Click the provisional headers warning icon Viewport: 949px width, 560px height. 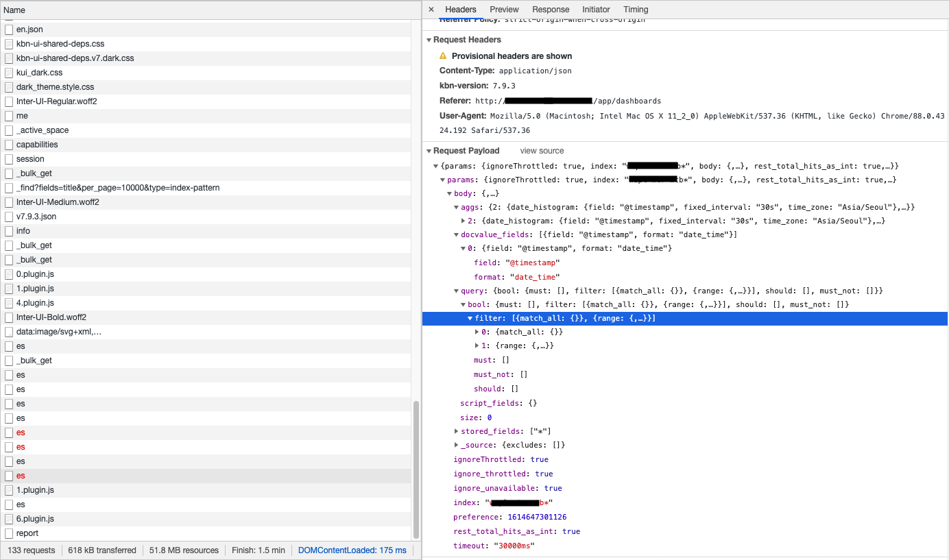click(x=443, y=56)
